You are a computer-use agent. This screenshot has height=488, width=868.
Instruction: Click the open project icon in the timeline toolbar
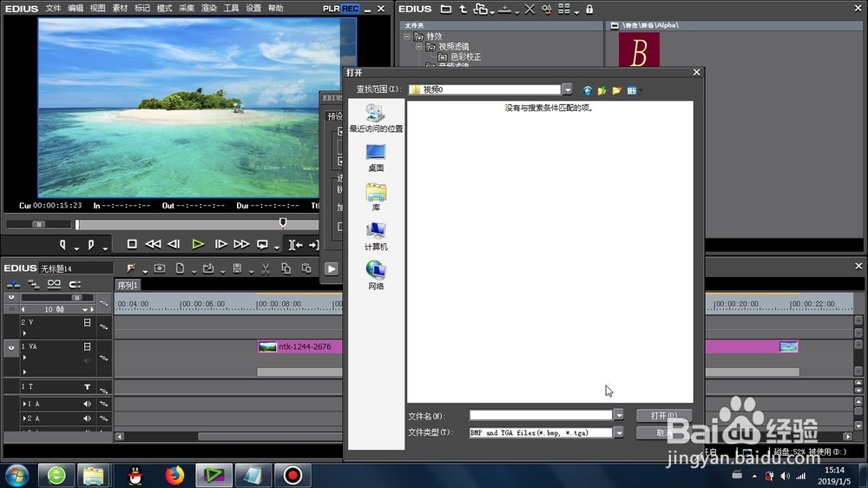coord(208,268)
